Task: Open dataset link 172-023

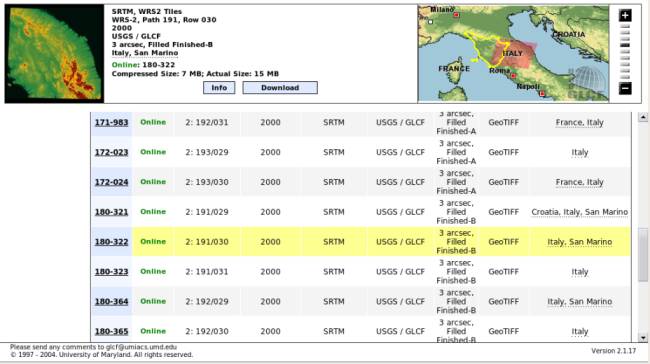Action: (112, 152)
